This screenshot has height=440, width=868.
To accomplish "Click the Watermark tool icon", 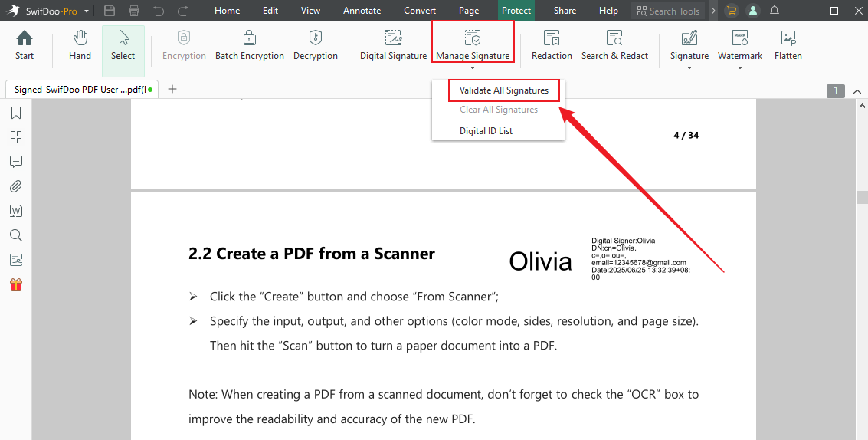I will click(x=740, y=38).
